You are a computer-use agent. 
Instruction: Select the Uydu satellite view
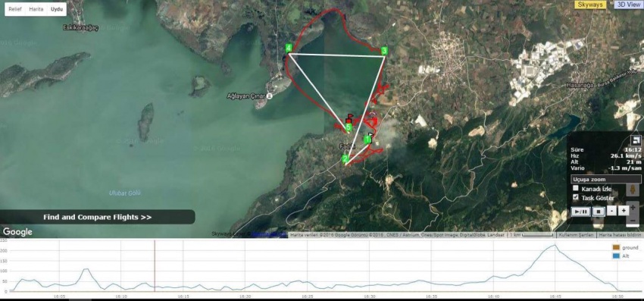57,9
